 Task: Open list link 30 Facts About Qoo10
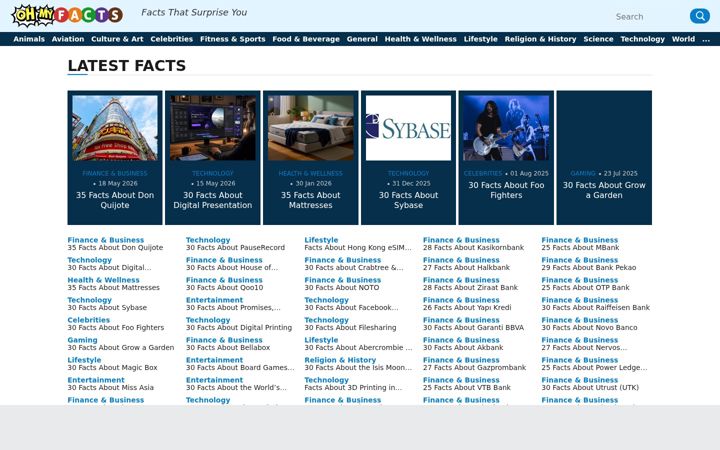[x=225, y=287]
